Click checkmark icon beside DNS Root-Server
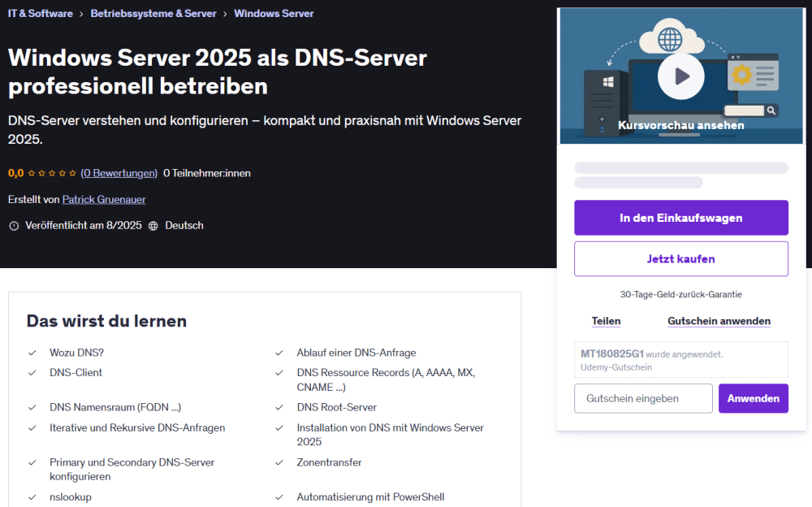Image resolution: width=812 pixels, height=507 pixels. pyautogui.click(x=279, y=407)
